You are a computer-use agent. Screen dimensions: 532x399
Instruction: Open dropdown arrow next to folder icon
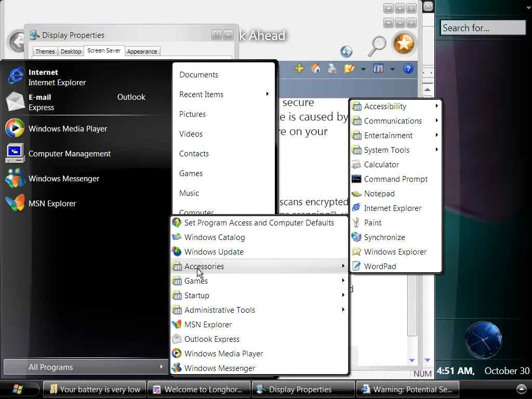pyautogui.click(x=363, y=69)
